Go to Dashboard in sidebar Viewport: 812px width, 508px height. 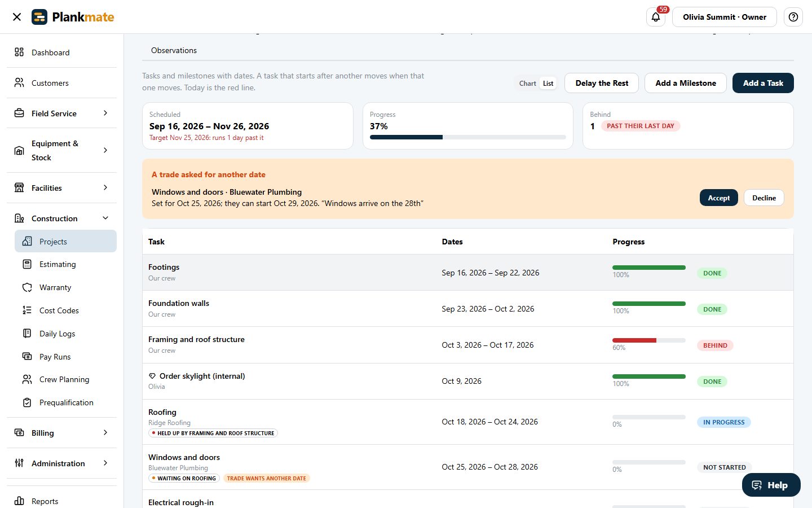(x=61, y=52)
